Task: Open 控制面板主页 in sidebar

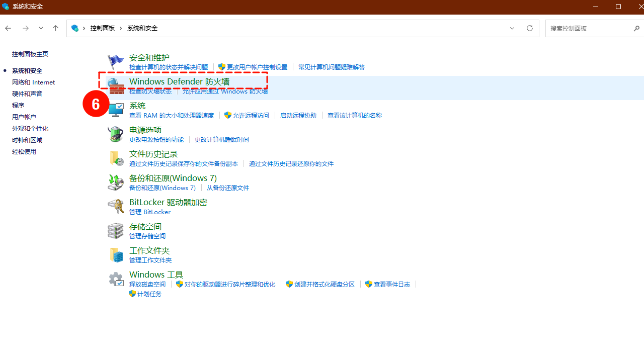Action: (30, 54)
